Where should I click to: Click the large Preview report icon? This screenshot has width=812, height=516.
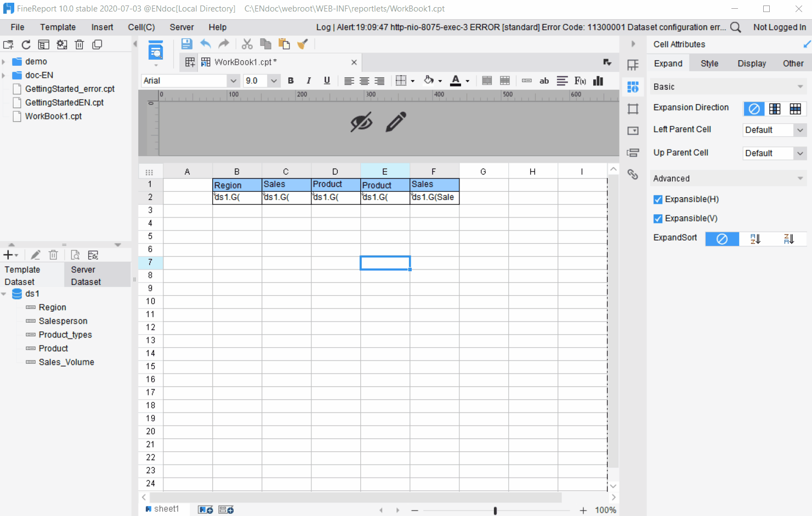pyautogui.click(x=156, y=51)
